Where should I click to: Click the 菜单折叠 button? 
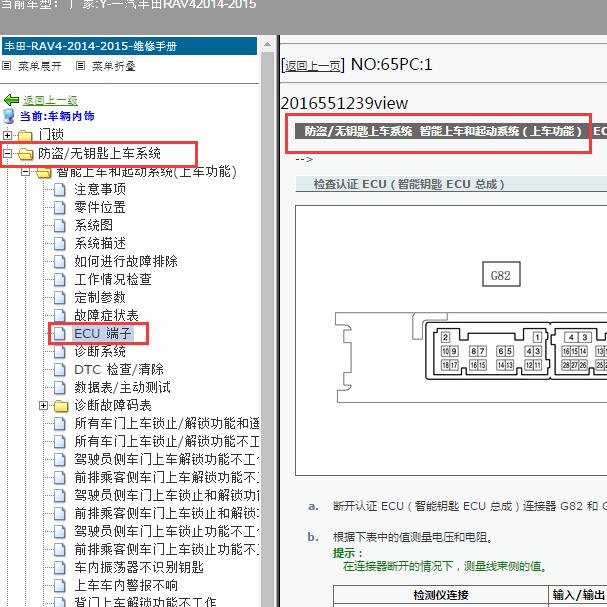[113, 66]
